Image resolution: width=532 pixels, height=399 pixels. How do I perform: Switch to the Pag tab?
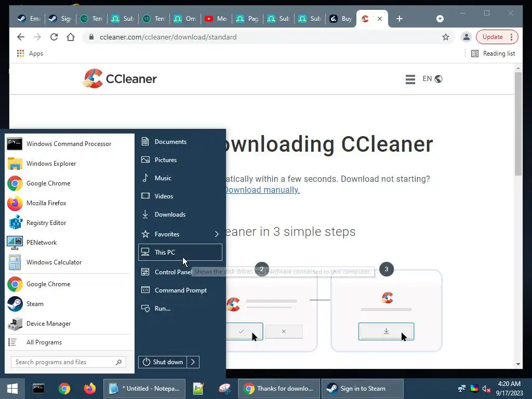(247, 19)
